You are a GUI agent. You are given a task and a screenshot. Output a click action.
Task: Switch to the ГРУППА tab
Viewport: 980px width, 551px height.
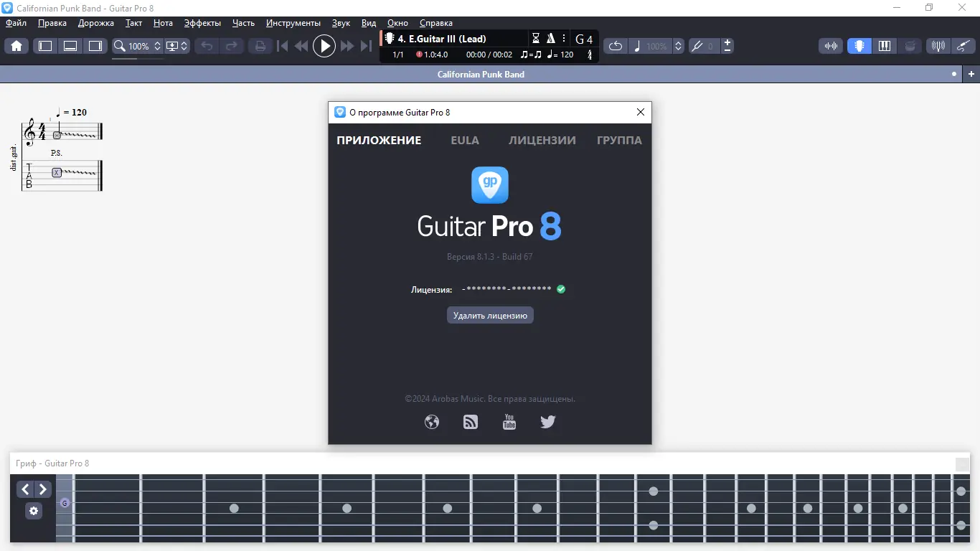pyautogui.click(x=619, y=141)
